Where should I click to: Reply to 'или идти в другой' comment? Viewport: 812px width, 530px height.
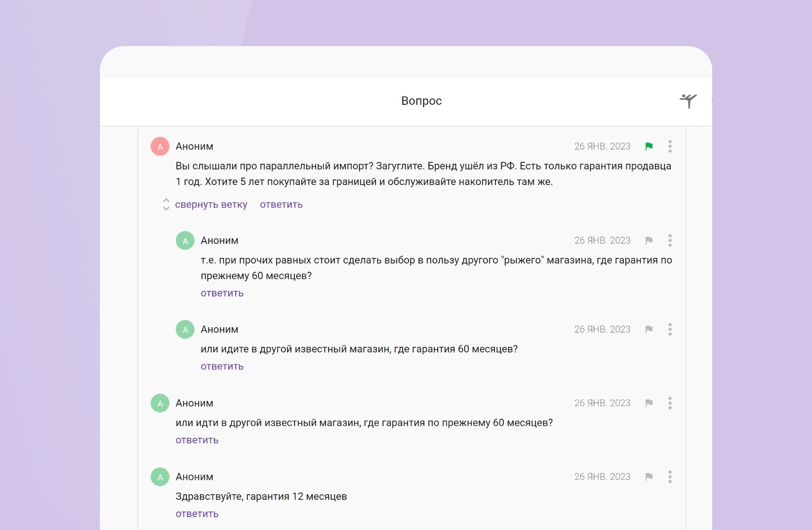[197, 440]
